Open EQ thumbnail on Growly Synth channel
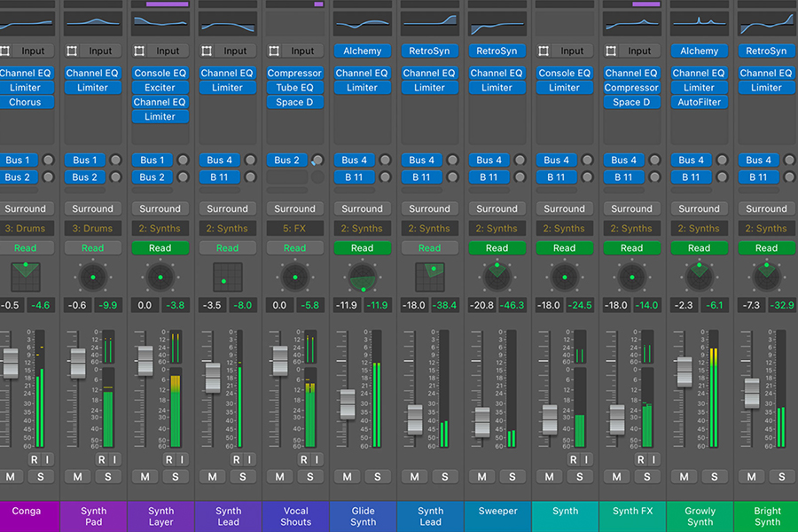The image size is (798, 532). pos(699,23)
